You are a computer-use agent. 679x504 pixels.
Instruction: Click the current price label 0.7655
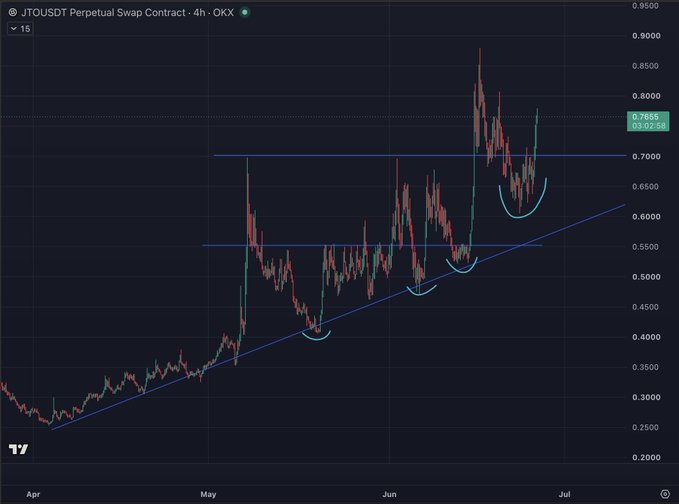[645, 117]
